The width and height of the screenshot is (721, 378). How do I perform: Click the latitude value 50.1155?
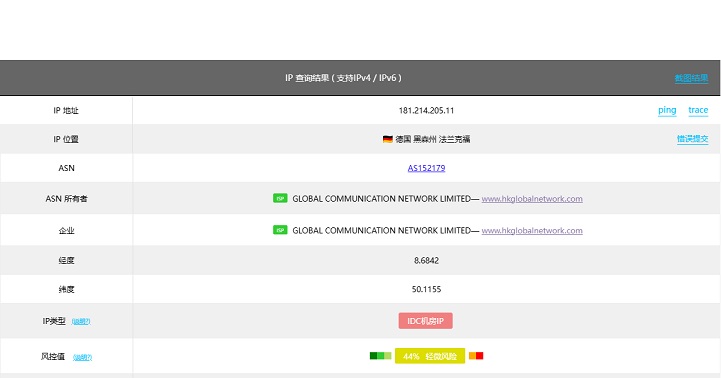tap(426, 289)
